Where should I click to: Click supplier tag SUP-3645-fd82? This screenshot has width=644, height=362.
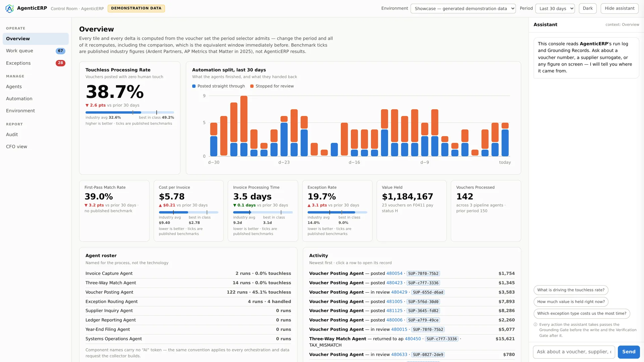[x=423, y=311]
